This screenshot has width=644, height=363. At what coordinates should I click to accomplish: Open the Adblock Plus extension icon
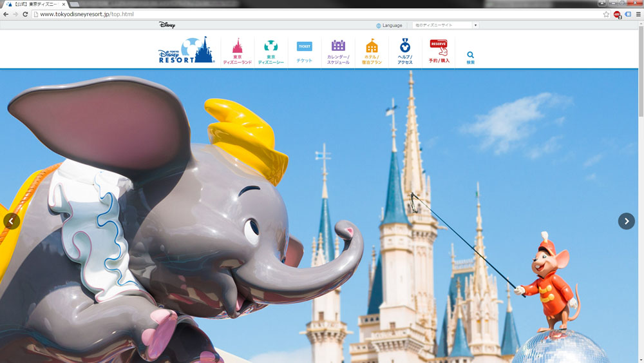pos(617,14)
